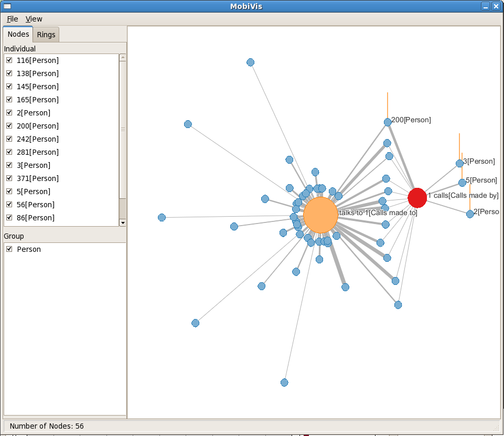This screenshot has height=436, width=504.
Task: Select the red '1 calls' node
Action: click(x=417, y=198)
